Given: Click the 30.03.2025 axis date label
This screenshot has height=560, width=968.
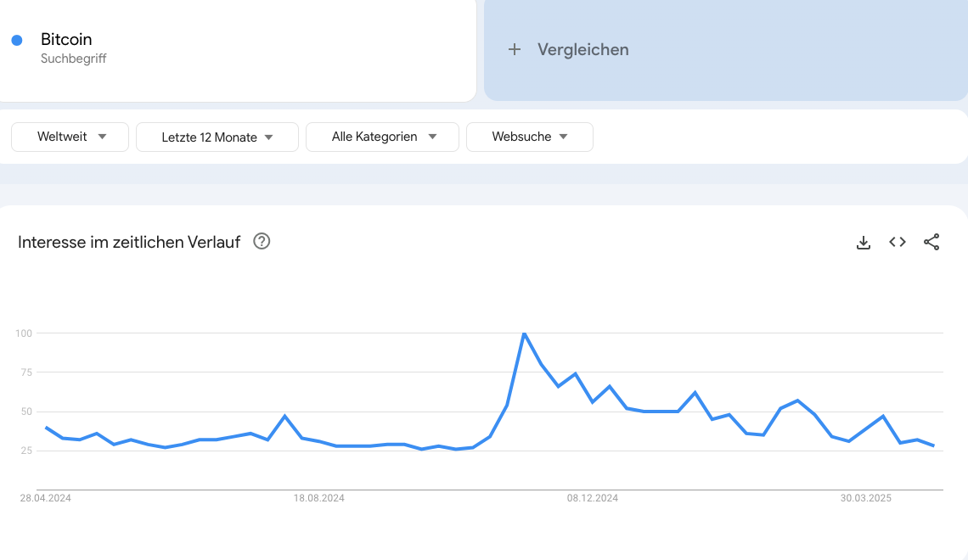Looking at the screenshot, I should [865, 498].
